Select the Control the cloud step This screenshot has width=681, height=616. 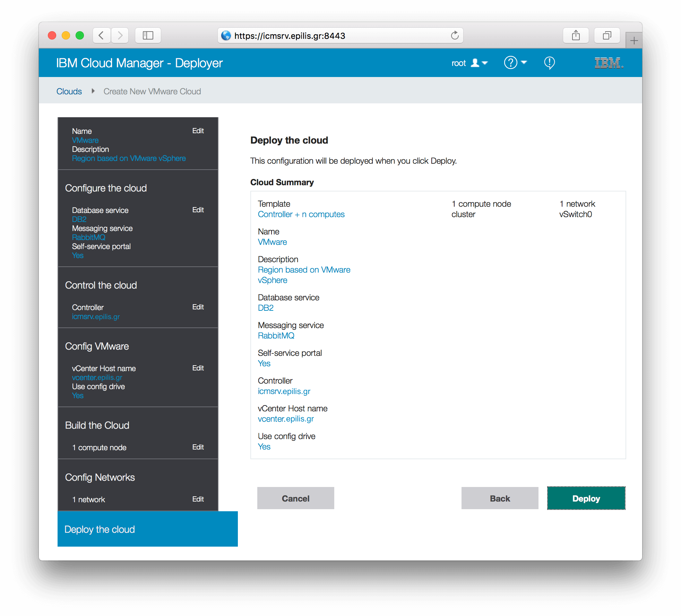(x=101, y=285)
